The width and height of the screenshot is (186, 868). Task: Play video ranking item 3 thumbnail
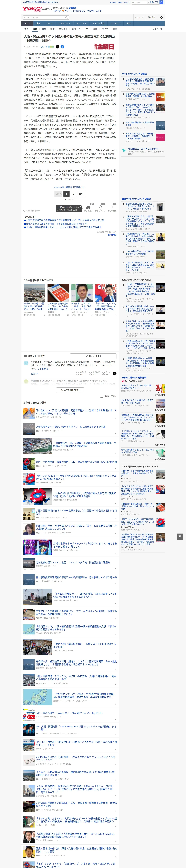tap(160, 324)
